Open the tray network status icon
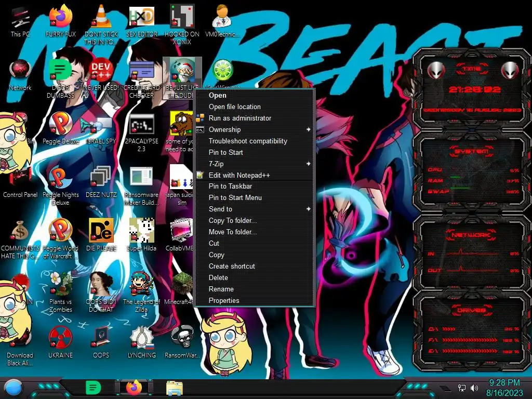The width and height of the screenshot is (532, 399). (x=461, y=388)
